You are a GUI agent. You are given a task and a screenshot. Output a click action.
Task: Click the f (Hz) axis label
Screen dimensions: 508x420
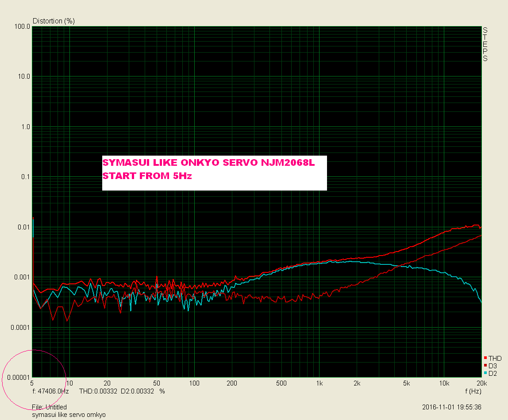(x=473, y=391)
